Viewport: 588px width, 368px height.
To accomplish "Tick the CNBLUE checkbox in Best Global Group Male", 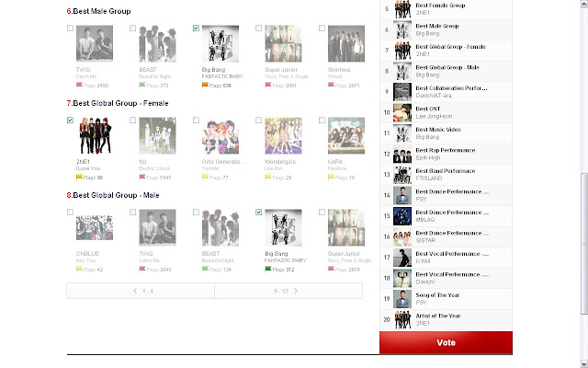I will (x=70, y=213).
